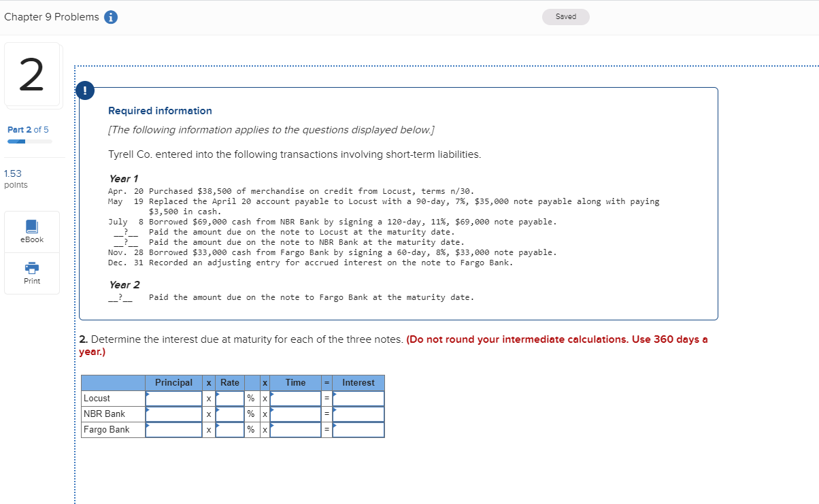Click the NBR Bank Principal input field

pos(173,414)
